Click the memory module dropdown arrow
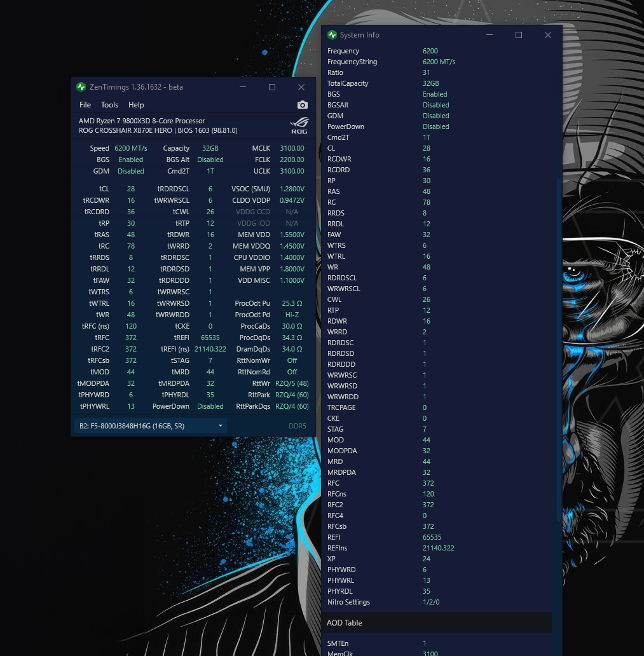The width and height of the screenshot is (644, 656). coord(221,426)
